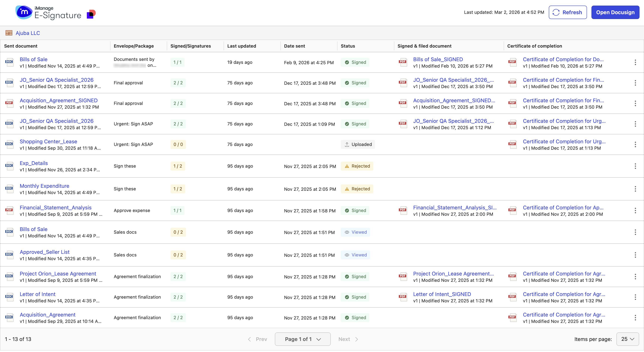Click the Next page control

348,339
